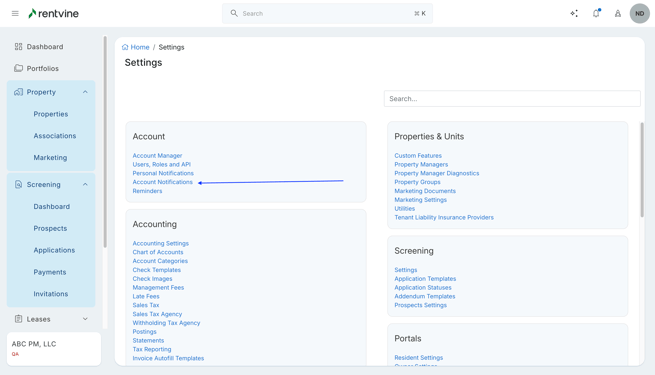Viewport: 655px width, 375px height.
Task: Click the Settings page Search... field
Action: point(512,99)
